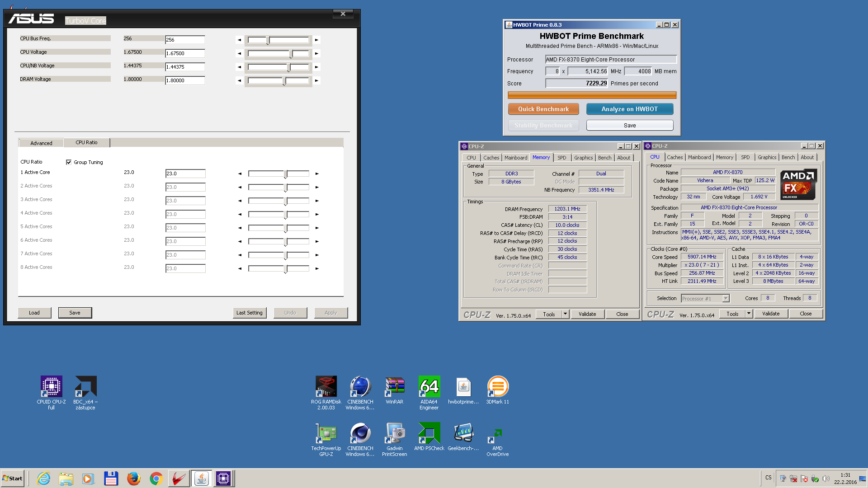Open Windows Media Player taskbar icon

coord(88,479)
